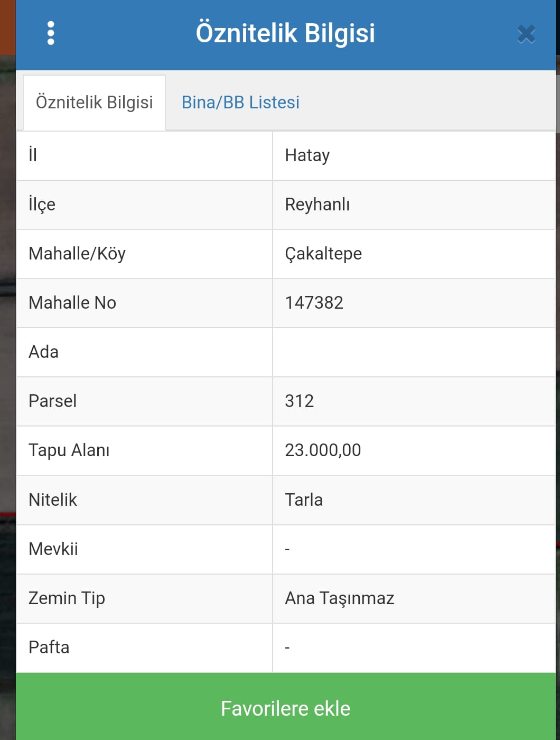Click the Ana Taşınmaz zemin tip value
The height and width of the screenshot is (740, 560).
click(340, 598)
